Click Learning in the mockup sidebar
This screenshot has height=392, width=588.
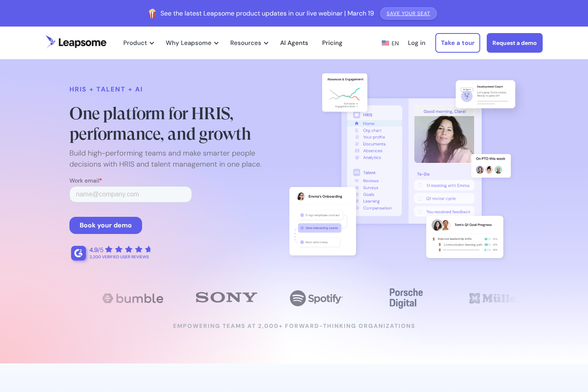tap(371, 201)
